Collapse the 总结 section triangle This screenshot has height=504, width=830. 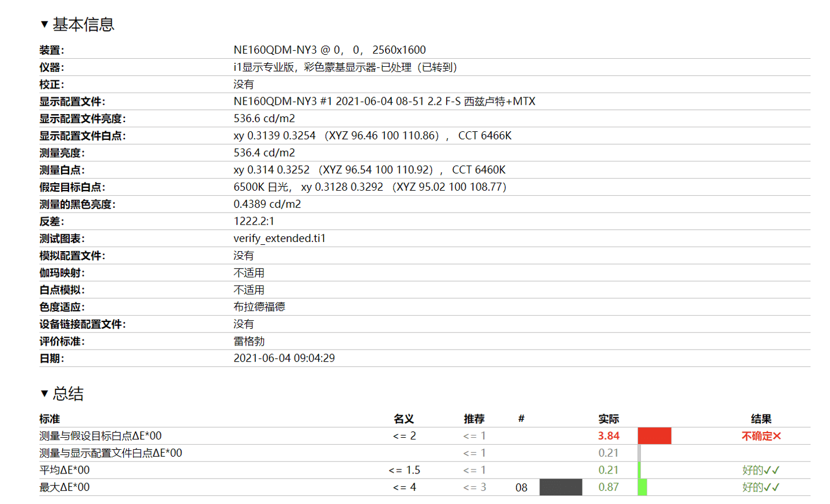coord(44,393)
